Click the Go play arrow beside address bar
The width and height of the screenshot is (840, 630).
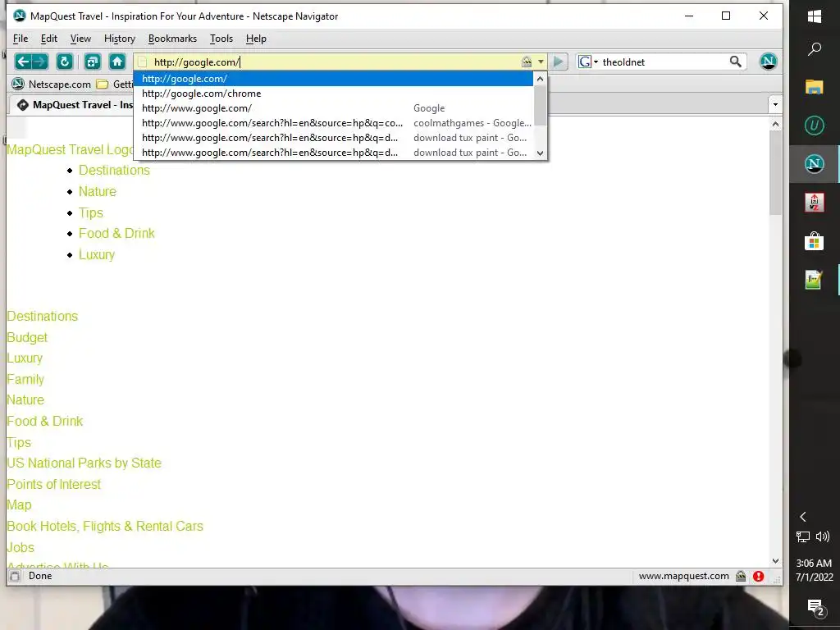pyautogui.click(x=558, y=62)
